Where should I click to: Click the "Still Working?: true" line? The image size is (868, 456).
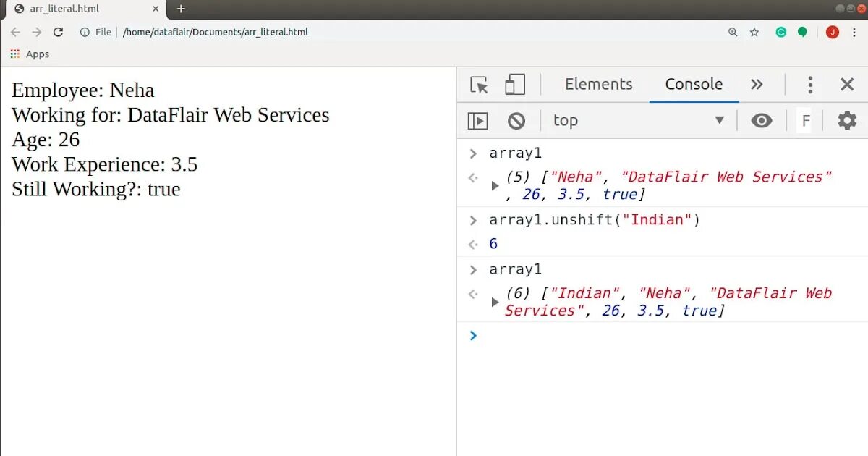click(x=96, y=189)
